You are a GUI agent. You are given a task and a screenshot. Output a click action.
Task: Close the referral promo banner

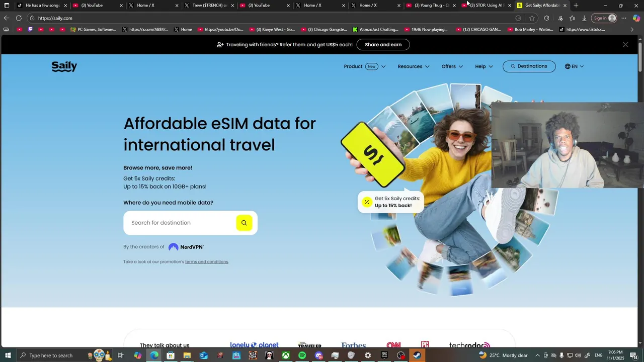[x=625, y=45]
